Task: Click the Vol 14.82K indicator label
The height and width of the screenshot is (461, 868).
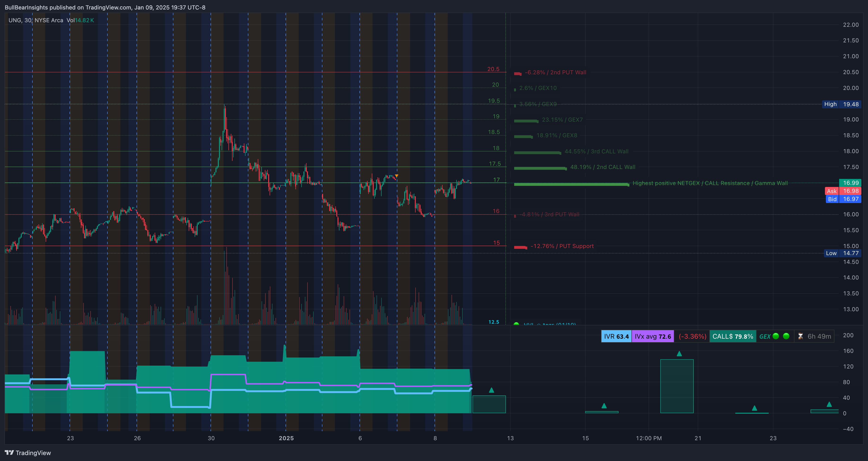Action: point(80,20)
